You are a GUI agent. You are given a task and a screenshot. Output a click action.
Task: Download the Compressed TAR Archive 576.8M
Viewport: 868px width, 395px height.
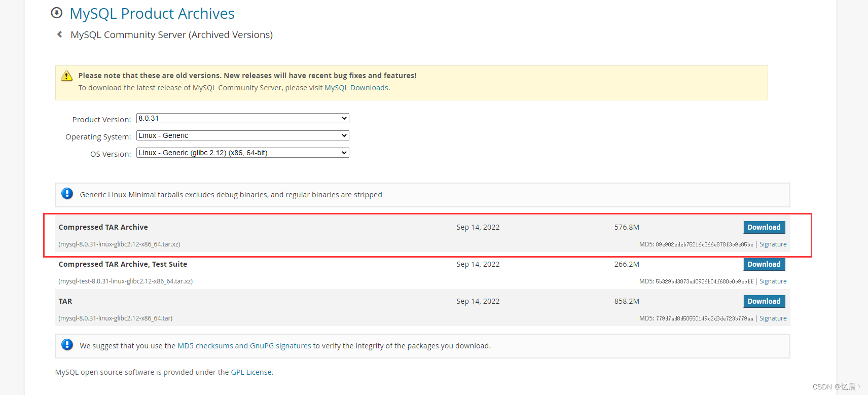764,227
